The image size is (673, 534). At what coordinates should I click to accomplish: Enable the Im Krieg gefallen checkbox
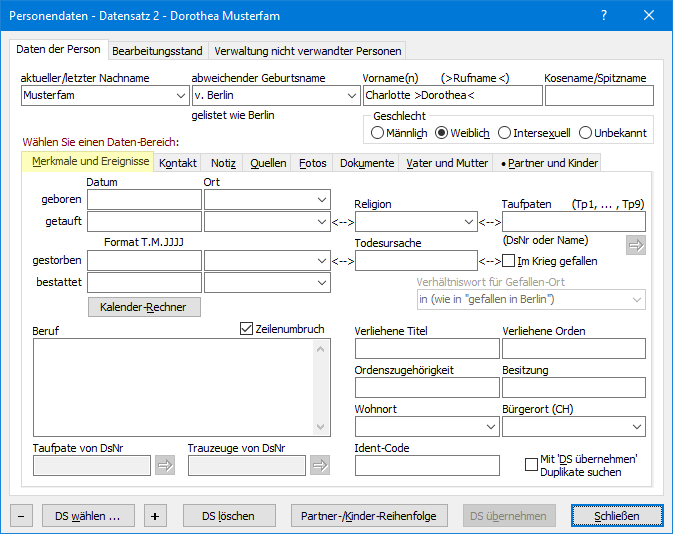pos(509,261)
